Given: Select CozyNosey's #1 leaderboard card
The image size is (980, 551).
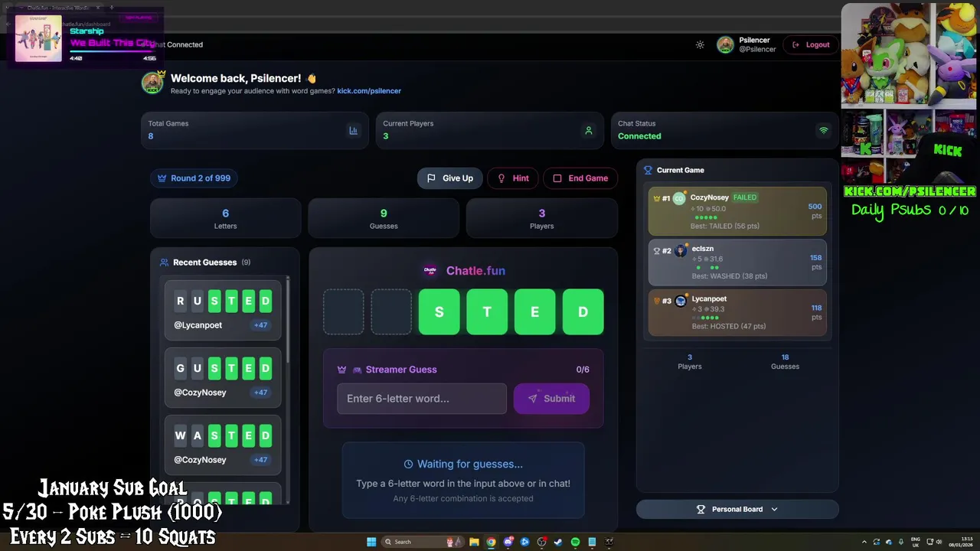Looking at the screenshot, I should point(737,210).
